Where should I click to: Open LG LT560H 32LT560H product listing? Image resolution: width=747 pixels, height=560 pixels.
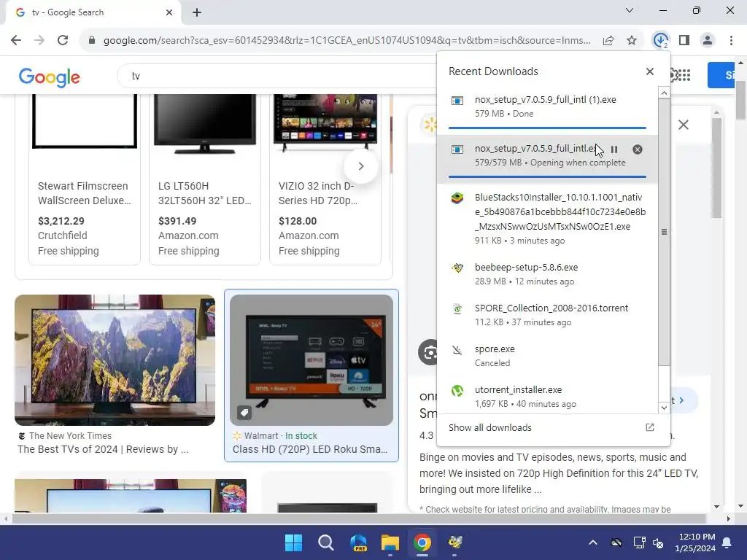(205, 179)
